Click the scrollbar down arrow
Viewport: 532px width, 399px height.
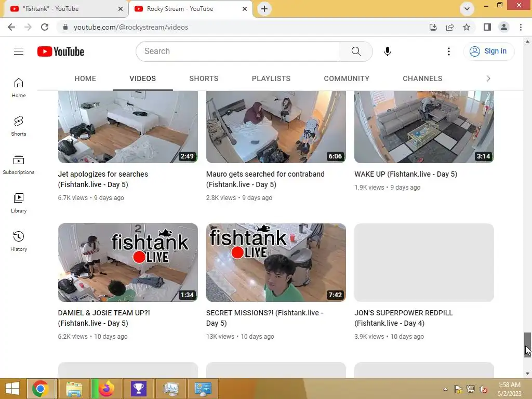527,374
